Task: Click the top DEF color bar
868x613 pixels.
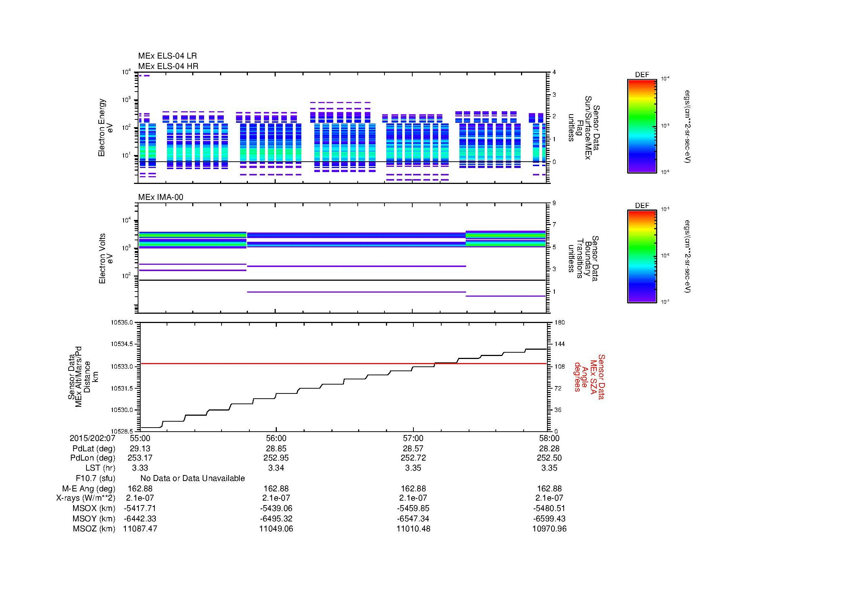Action: [x=642, y=126]
